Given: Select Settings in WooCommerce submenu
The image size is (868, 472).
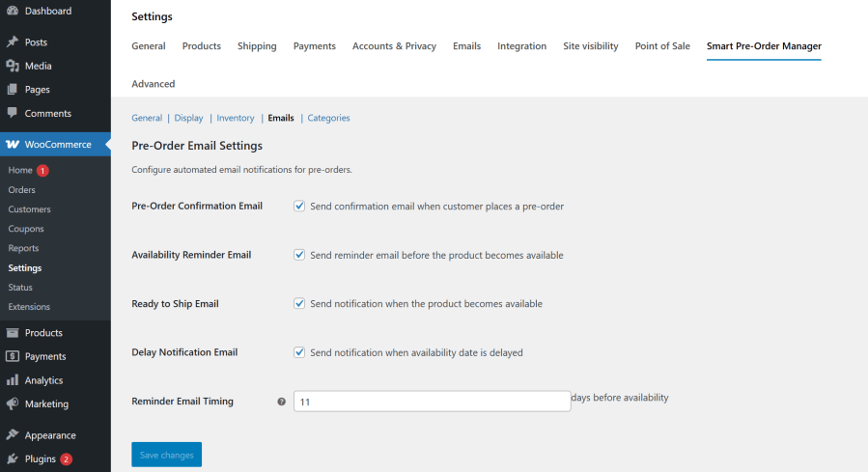Looking at the screenshot, I should [x=25, y=267].
